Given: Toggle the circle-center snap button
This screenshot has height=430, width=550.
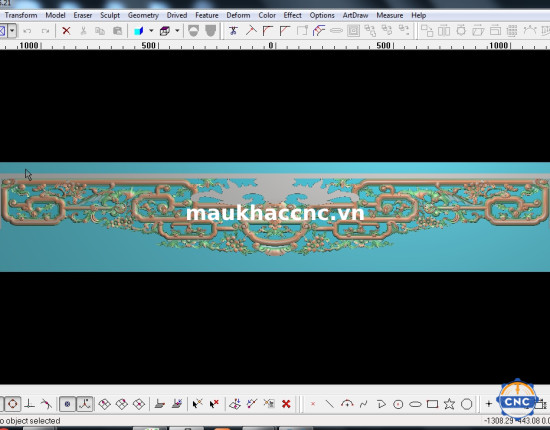Looking at the screenshot, I should pos(13,404).
